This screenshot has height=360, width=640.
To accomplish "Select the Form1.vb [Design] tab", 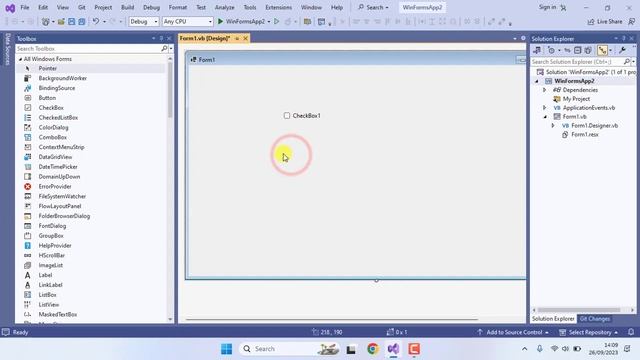I will (204, 38).
